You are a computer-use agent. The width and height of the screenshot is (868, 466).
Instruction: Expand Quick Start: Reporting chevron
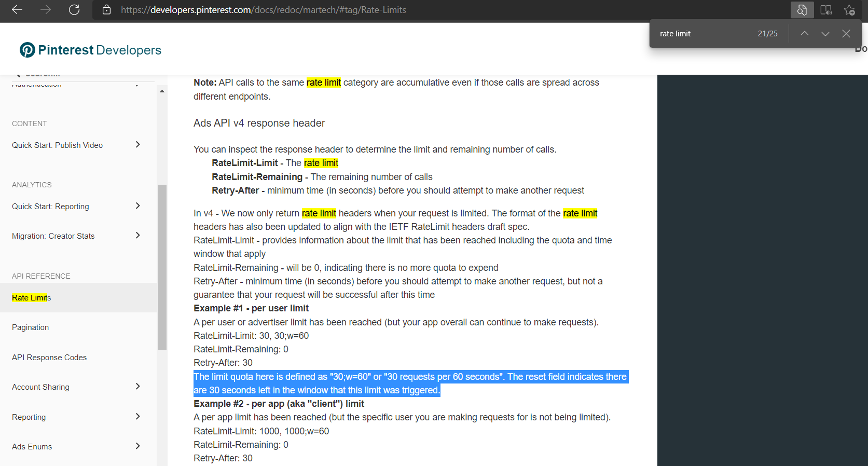coord(138,206)
